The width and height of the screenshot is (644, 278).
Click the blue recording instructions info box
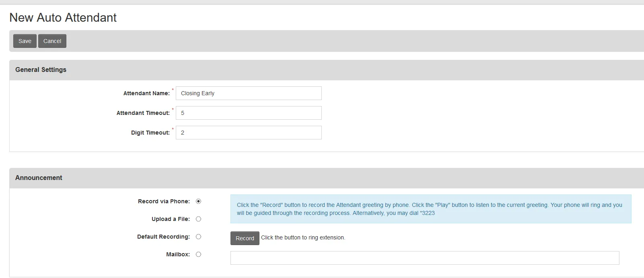(x=430, y=209)
